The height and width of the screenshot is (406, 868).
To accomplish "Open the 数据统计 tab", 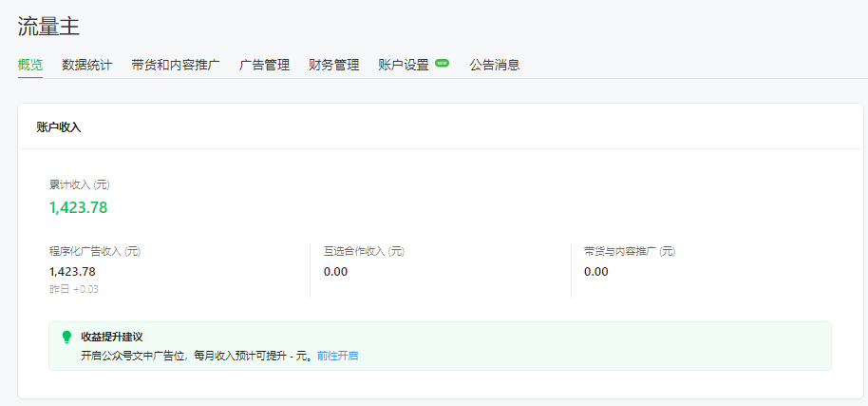I will [x=87, y=65].
